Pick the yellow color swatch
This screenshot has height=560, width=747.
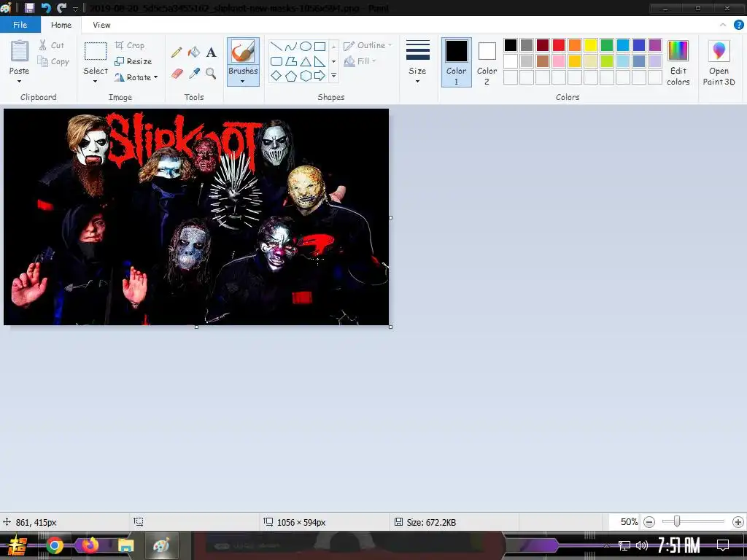tap(591, 45)
